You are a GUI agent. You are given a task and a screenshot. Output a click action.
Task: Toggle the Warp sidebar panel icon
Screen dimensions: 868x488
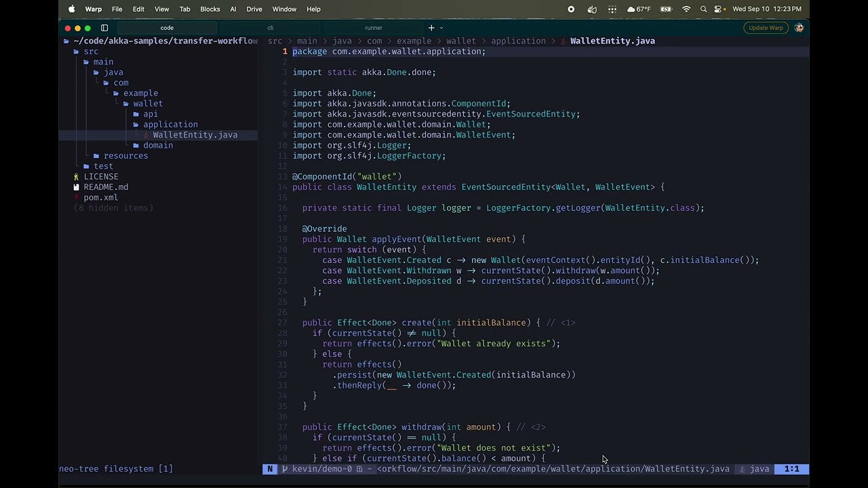[104, 28]
